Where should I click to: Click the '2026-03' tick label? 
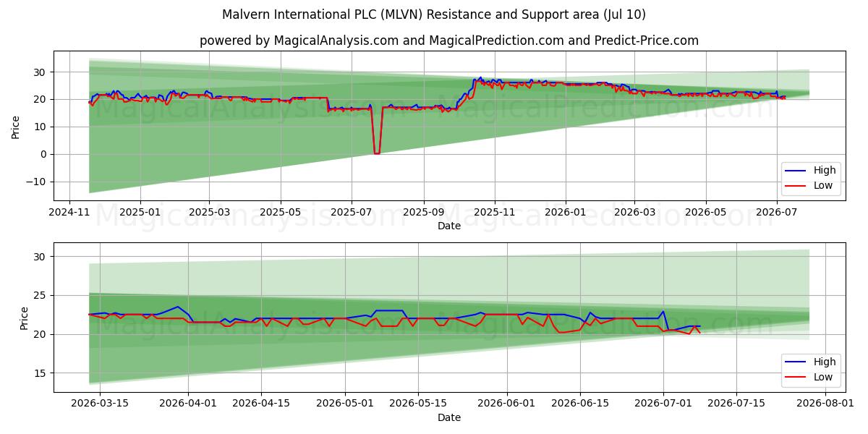pos(634,212)
